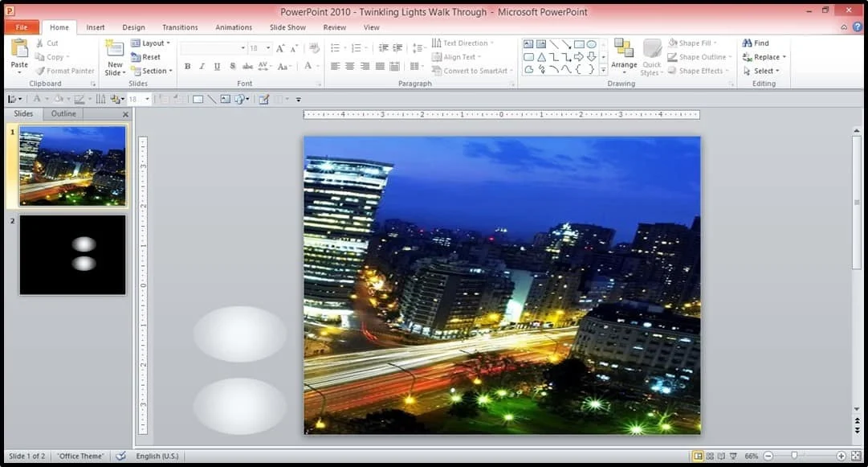The width and height of the screenshot is (868, 467).
Task: Open the Select dropdown in Editing
Action: pos(761,71)
